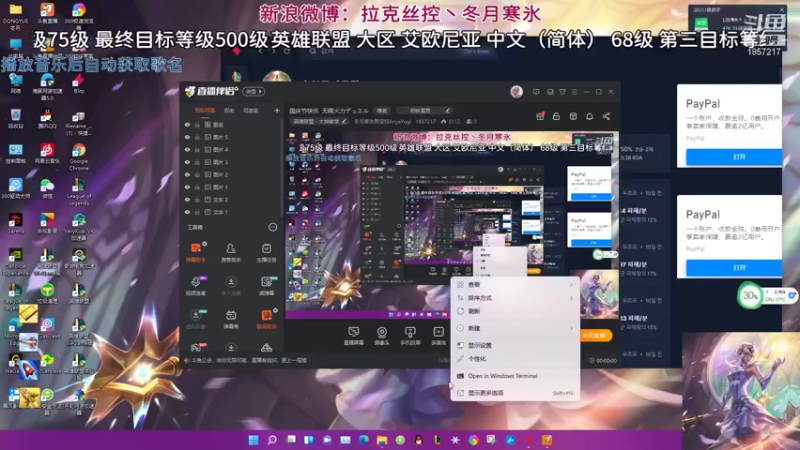This screenshot has height=450, width=800.
Task: Add a 摄像头 camera source
Action: 382,336
